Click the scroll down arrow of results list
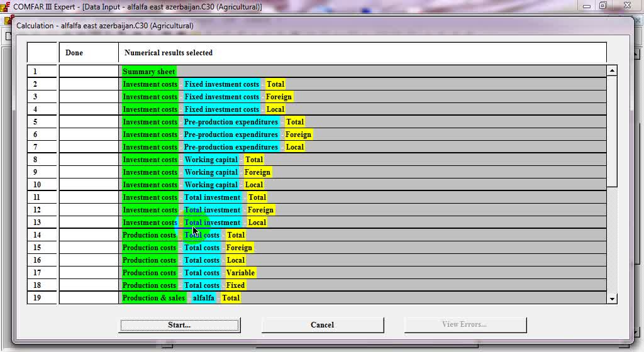 pos(612,299)
